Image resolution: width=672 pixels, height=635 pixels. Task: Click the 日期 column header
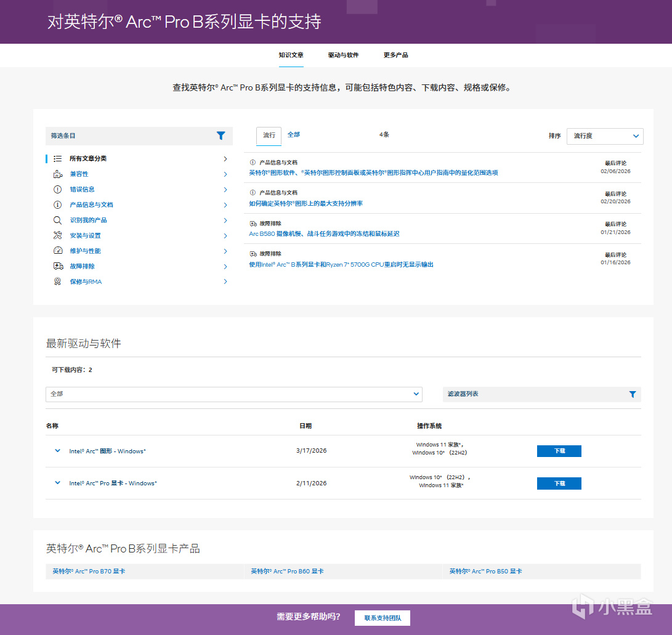tap(305, 426)
